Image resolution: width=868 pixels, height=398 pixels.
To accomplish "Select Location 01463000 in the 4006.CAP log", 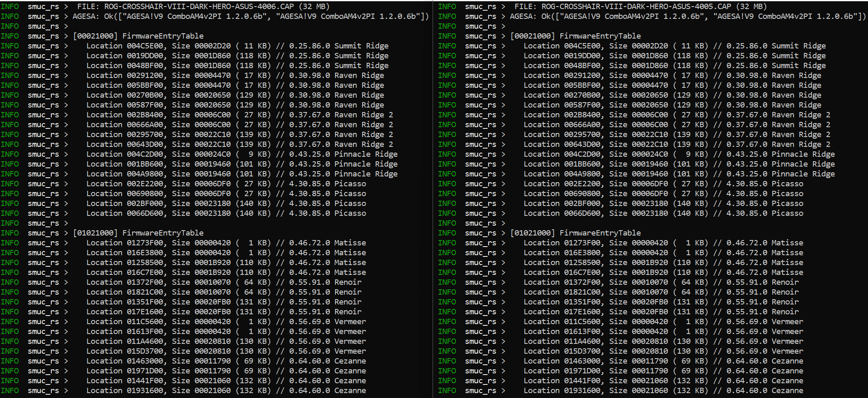I will coord(125,361).
